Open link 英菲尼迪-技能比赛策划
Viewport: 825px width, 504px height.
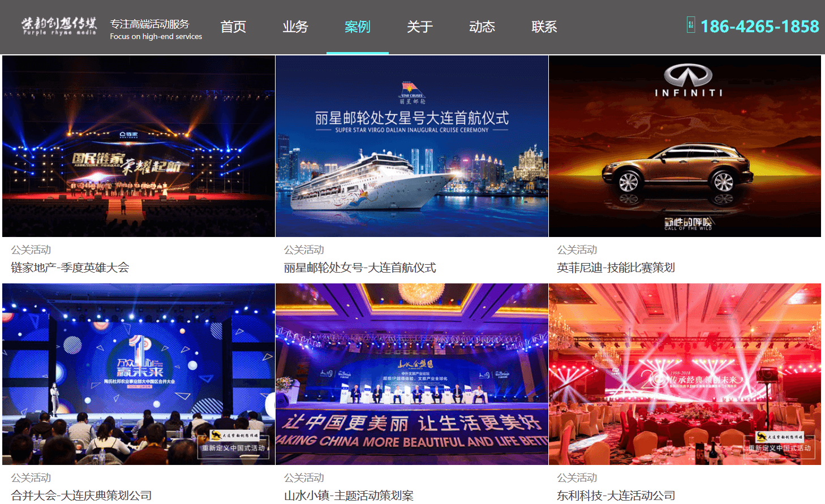[616, 268]
